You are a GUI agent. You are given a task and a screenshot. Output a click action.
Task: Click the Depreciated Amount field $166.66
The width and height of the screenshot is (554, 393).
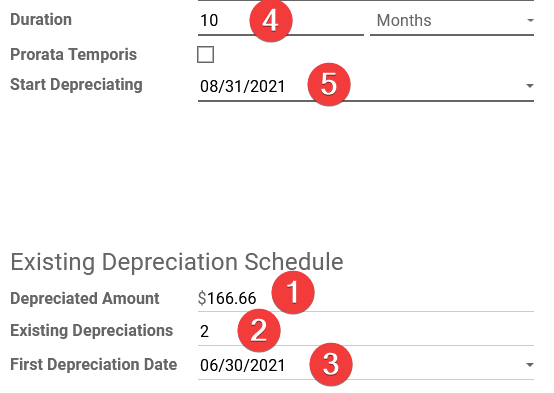pos(366,298)
